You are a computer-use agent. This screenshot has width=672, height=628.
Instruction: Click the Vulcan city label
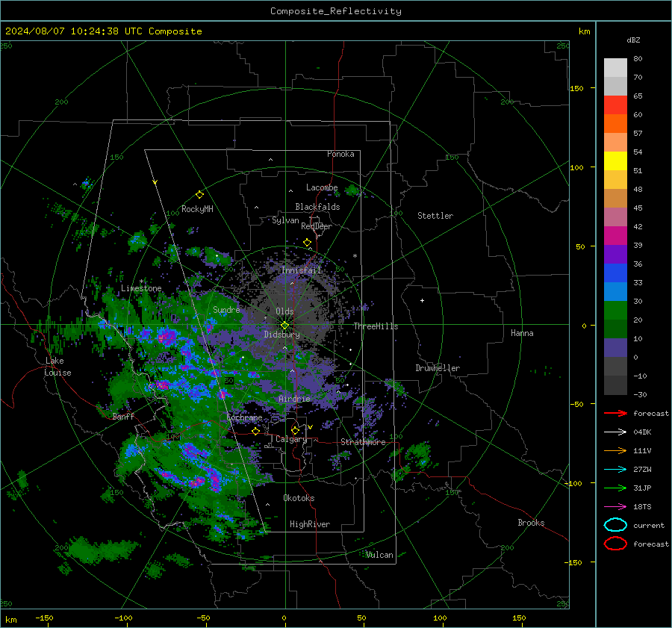click(379, 555)
